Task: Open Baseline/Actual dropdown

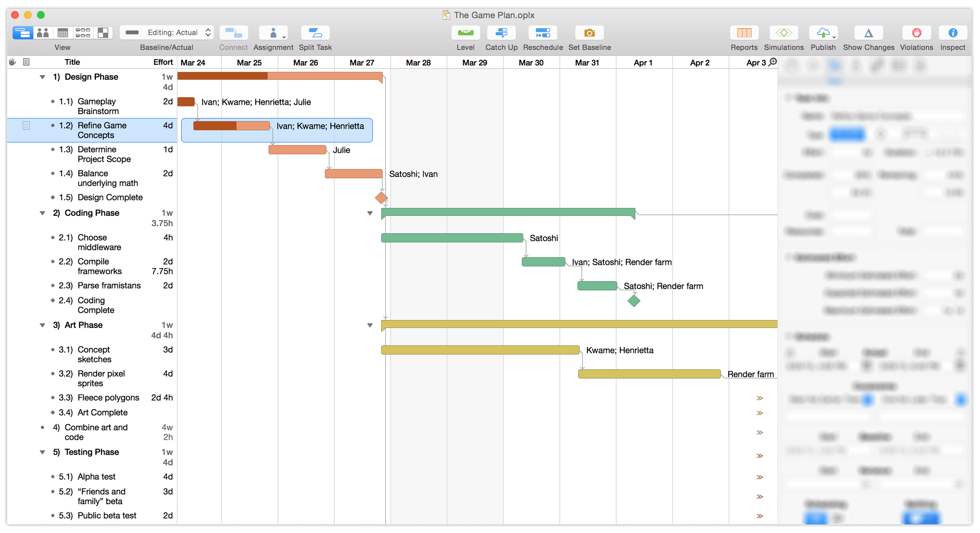Action: pyautogui.click(x=167, y=34)
